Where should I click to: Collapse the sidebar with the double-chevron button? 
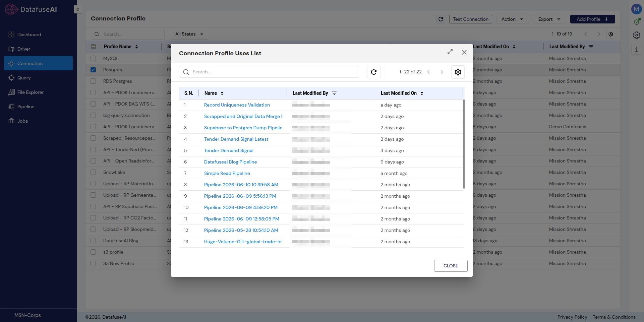[x=78, y=9]
